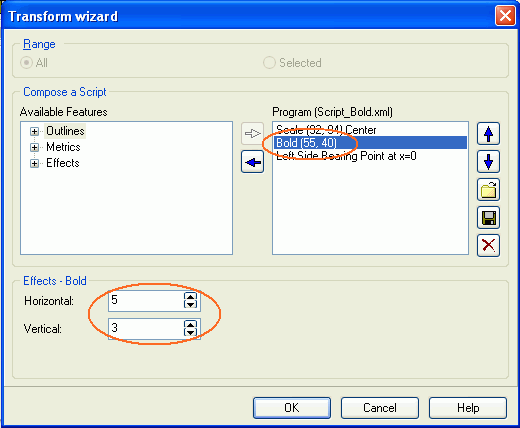
Task: Confirm the transform with the OK button
Action: [x=292, y=408]
